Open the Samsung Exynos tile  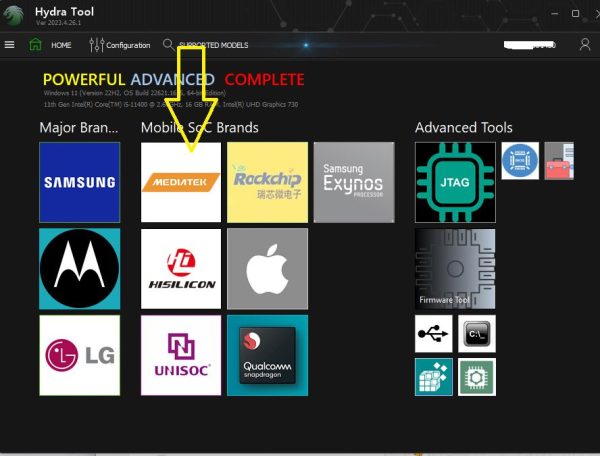[354, 182]
